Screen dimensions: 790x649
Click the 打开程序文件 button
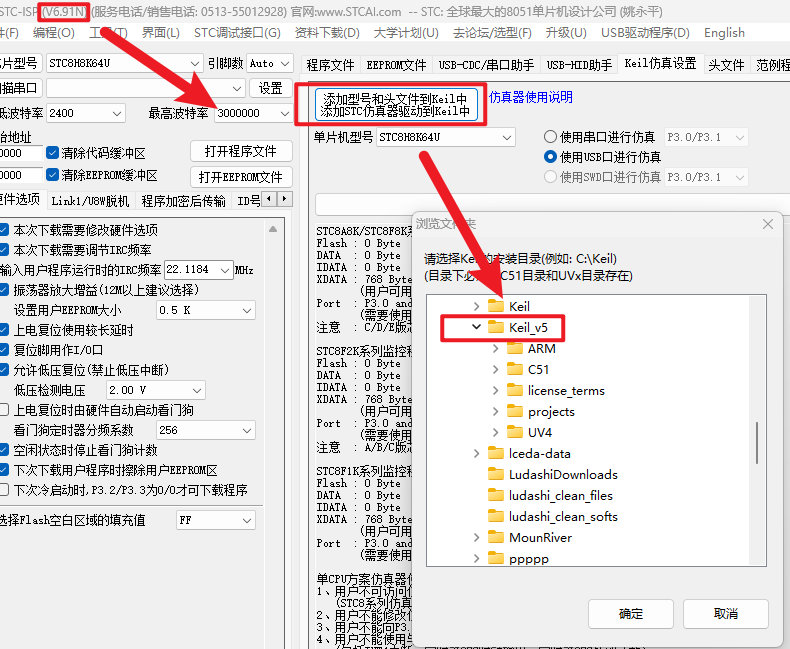[x=241, y=151]
